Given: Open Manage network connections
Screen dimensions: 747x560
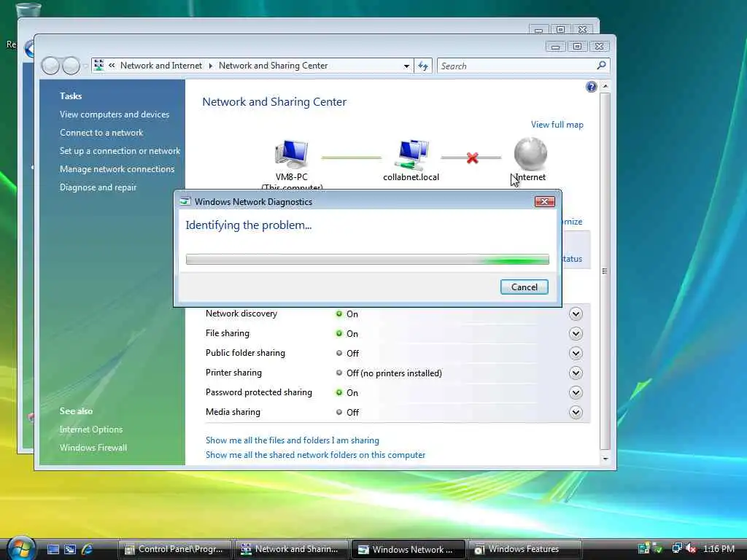Looking at the screenshot, I should [117, 169].
